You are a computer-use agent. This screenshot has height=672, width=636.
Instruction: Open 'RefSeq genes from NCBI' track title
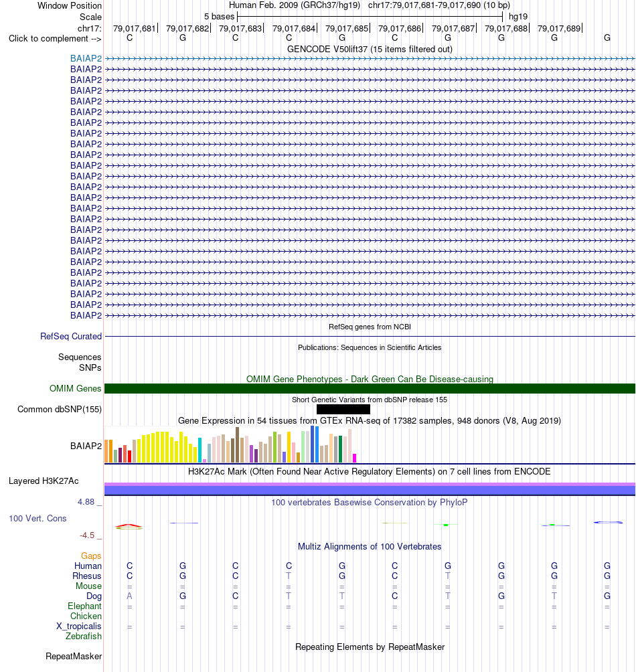370,327
